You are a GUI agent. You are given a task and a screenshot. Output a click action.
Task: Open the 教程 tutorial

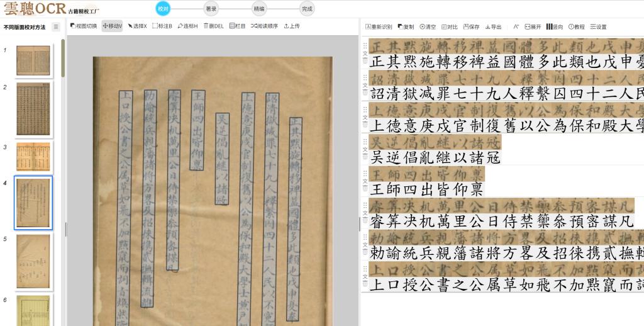pyautogui.click(x=577, y=26)
